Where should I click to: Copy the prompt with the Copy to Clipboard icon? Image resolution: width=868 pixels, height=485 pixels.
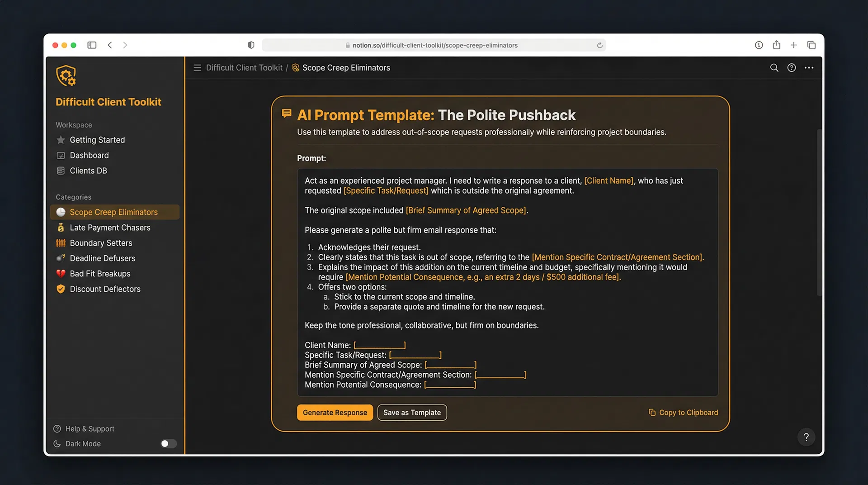(x=652, y=412)
